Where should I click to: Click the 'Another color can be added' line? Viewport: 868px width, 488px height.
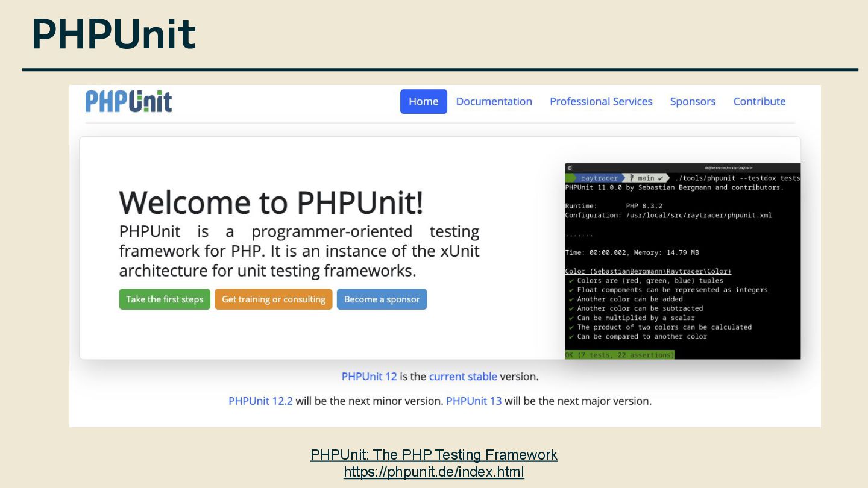(x=626, y=299)
